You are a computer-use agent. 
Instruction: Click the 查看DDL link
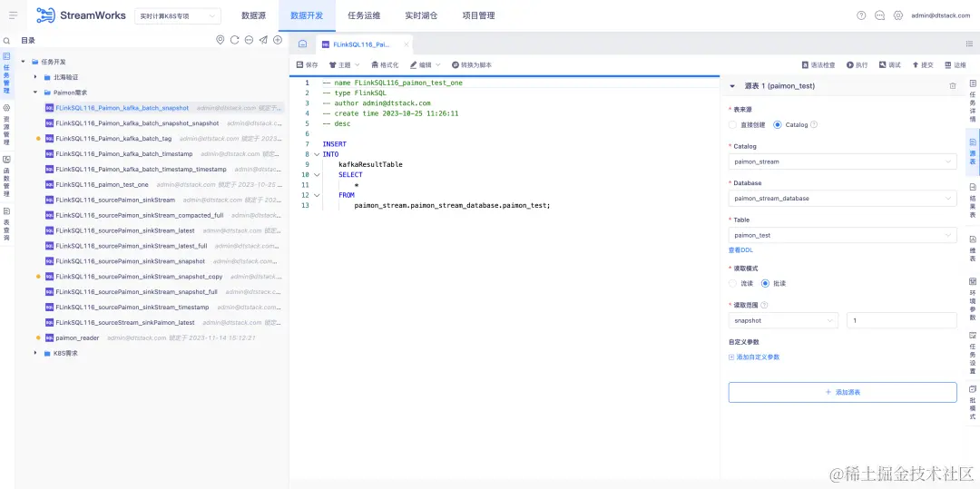click(x=740, y=249)
